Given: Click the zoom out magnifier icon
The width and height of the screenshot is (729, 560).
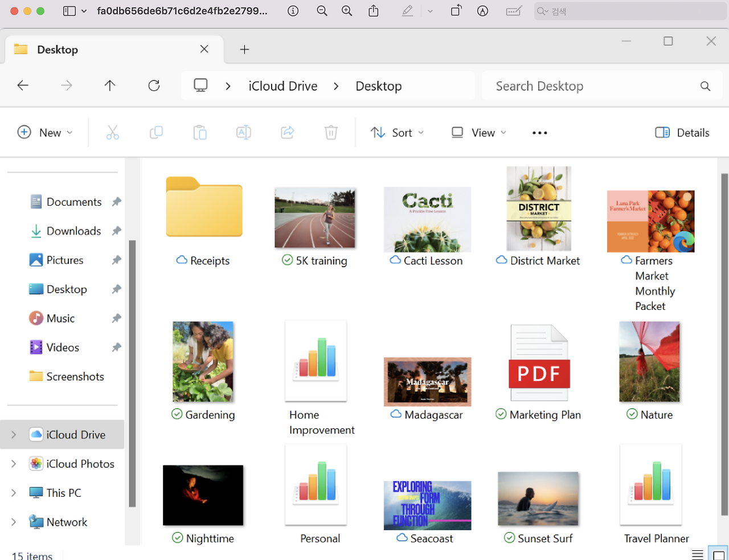Looking at the screenshot, I should click(x=322, y=11).
